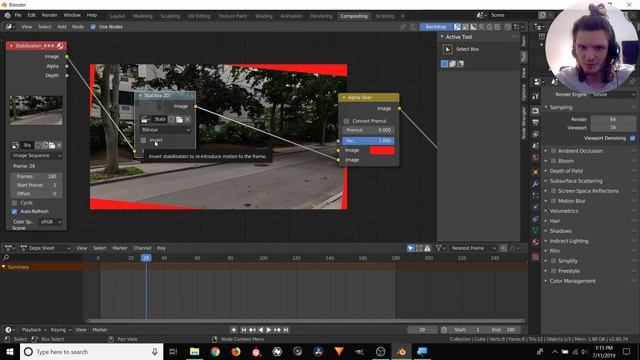The width and height of the screenshot is (640, 360).
Task: Toggle Viewport Denoising checkbox
Action: pyautogui.click(x=632, y=138)
